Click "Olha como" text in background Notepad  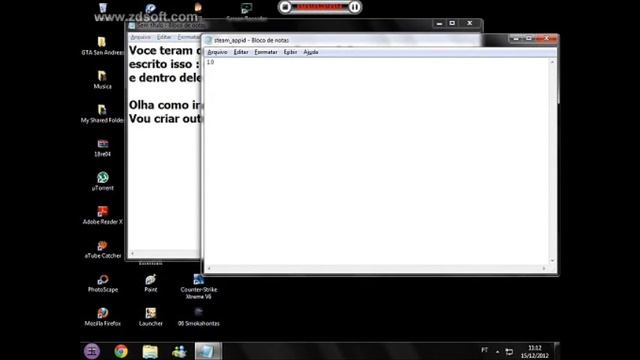159,105
